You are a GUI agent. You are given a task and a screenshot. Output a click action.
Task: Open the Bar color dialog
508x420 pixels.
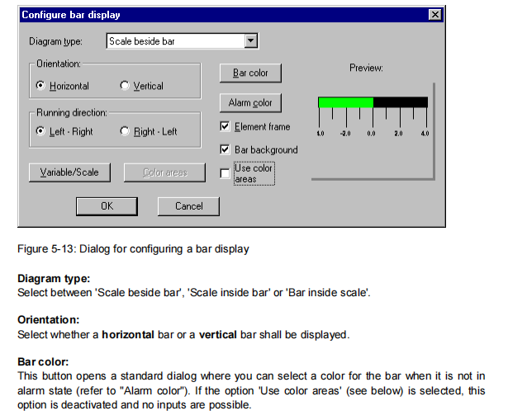tap(250, 73)
